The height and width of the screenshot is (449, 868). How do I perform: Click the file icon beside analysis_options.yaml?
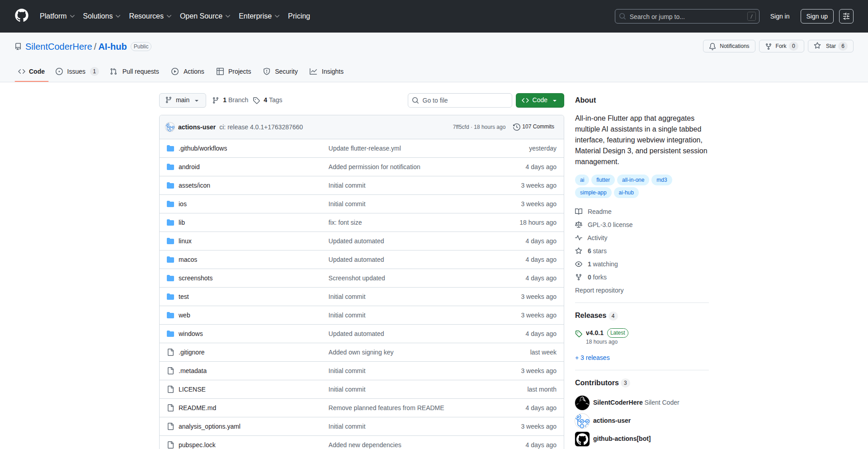click(170, 426)
